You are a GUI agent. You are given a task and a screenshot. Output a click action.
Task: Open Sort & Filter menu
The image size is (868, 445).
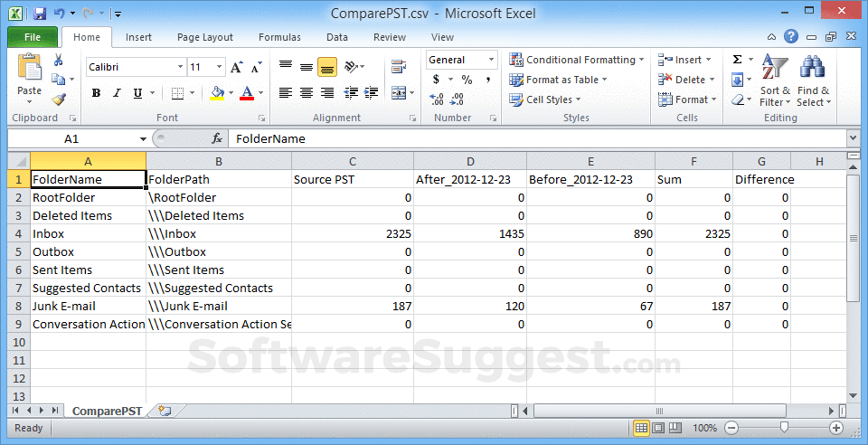tap(775, 80)
